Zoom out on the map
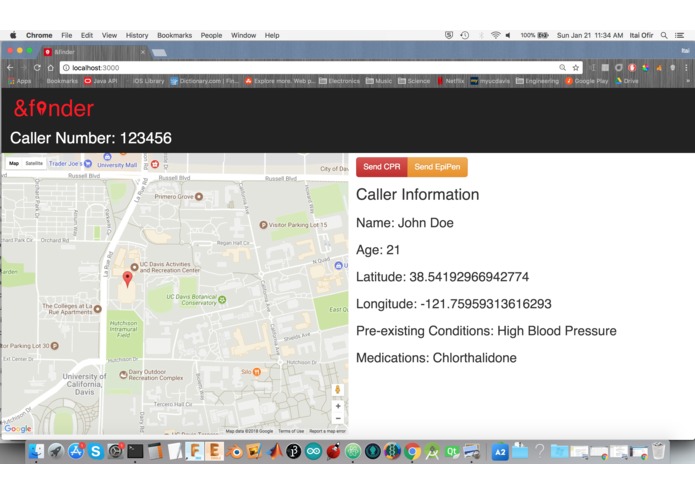Image resolution: width=695 pixels, height=494 pixels. tap(338, 418)
